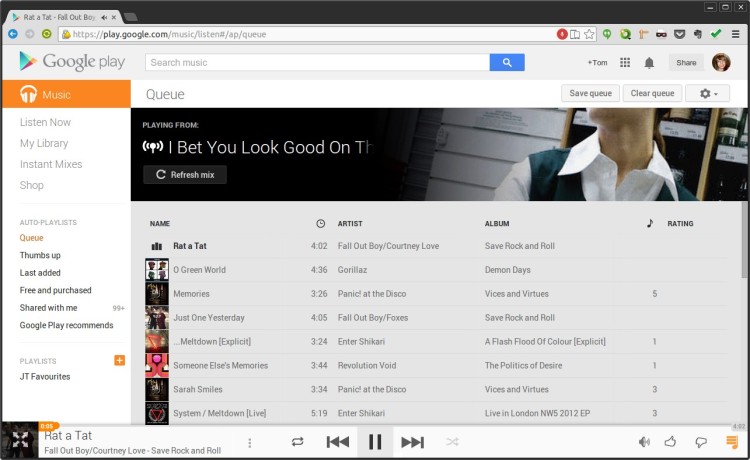Reload the page using the green refresh icon
This screenshot has height=460, width=750.
tap(46, 34)
